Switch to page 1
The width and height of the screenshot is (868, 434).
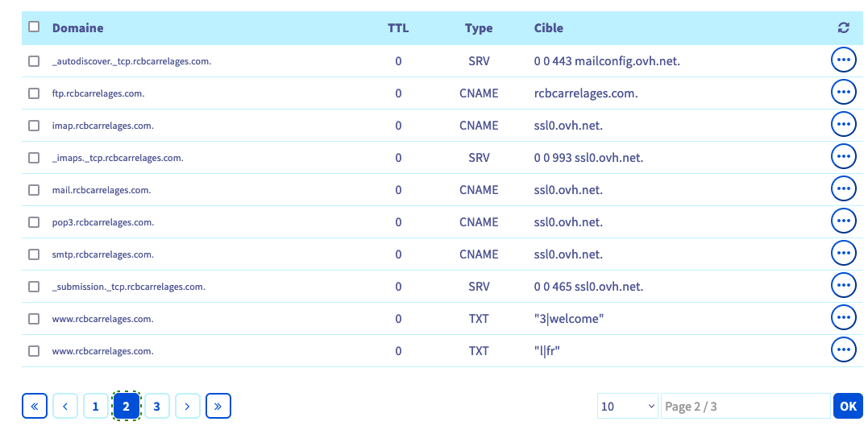95,407
